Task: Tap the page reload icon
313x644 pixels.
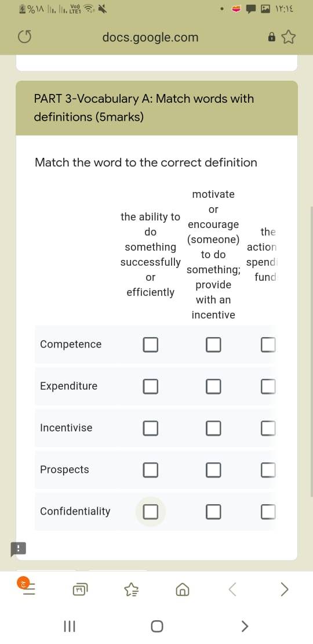Action: [24, 37]
